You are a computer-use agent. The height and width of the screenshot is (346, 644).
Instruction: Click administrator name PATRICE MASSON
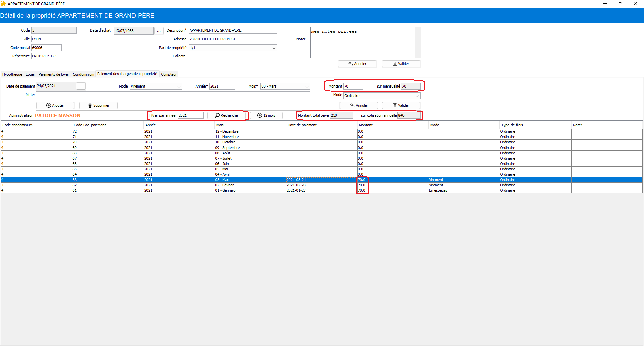point(58,115)
